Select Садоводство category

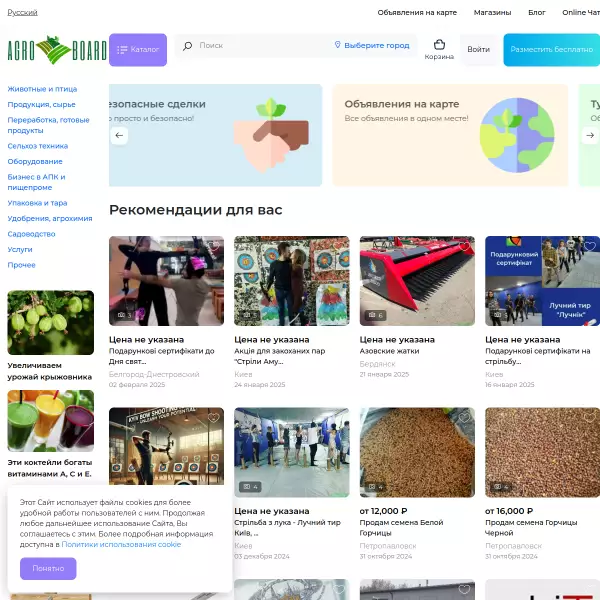(31, 234)
